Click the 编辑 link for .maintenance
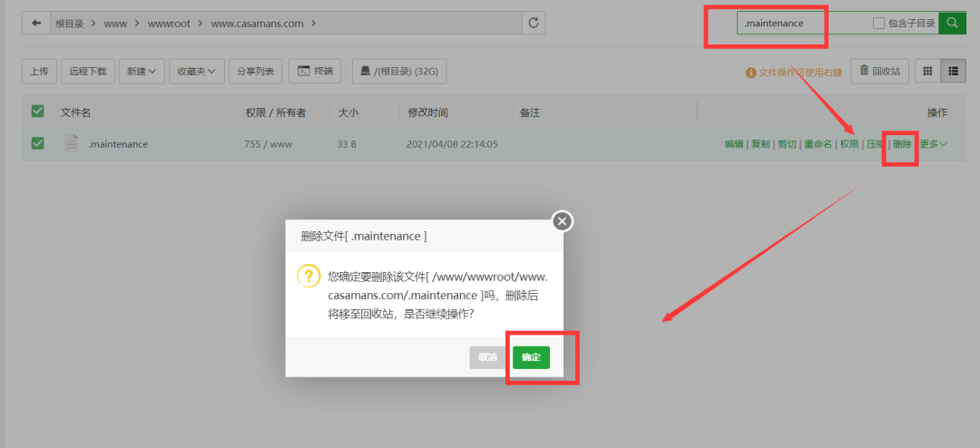 734,143
